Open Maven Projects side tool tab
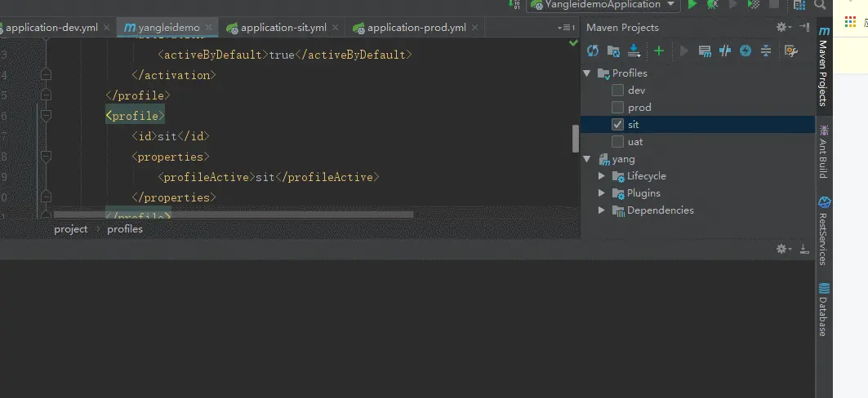 (x=824, y=66)
